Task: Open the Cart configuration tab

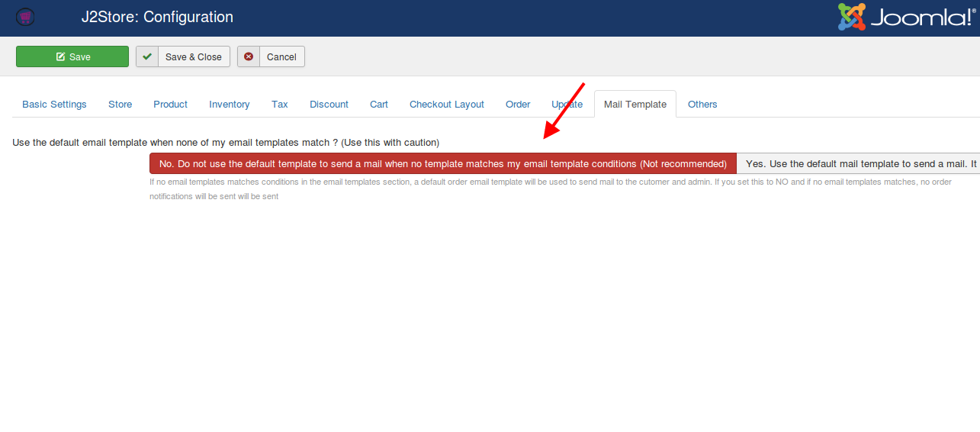Action: pyautogui.click(x=379, y=105)
